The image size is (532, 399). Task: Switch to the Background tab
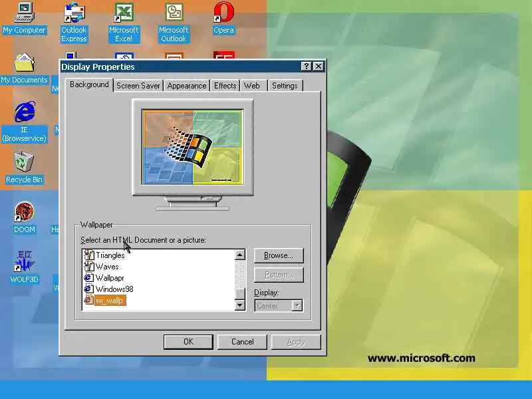coord(89,85)
